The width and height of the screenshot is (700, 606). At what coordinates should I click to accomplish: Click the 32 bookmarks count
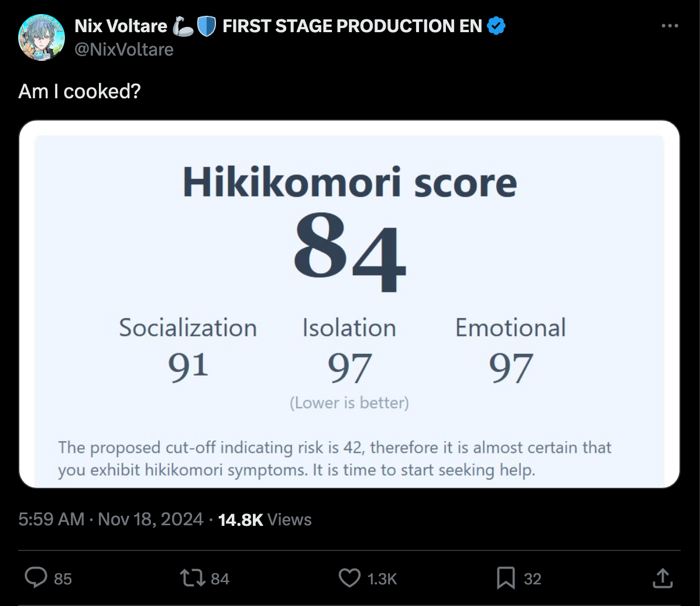point(532,579)
